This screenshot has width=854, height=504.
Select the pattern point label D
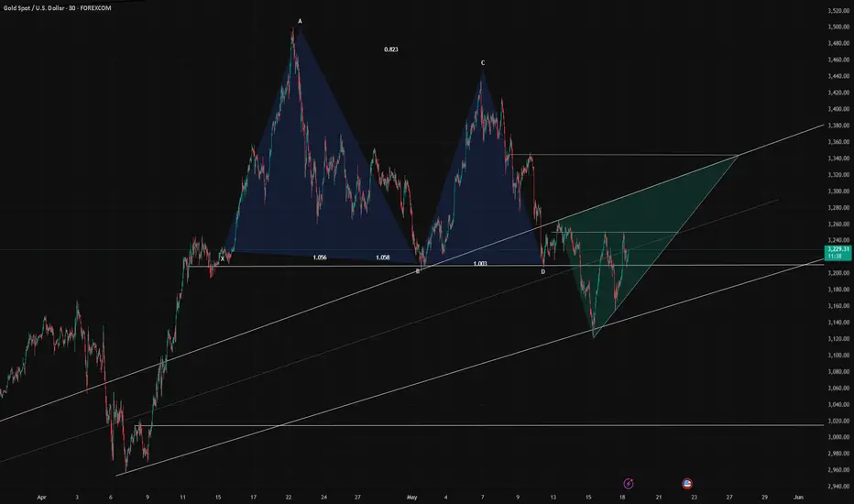[543, 271]
